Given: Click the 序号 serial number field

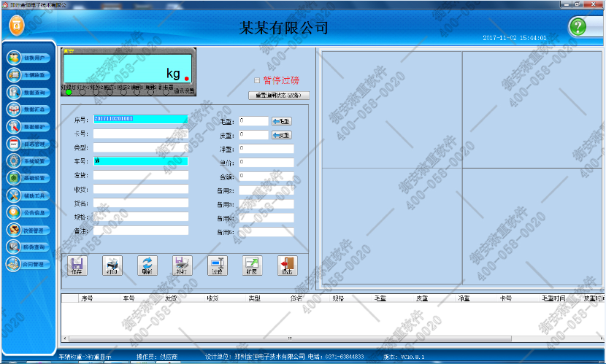Looking at the screenshot, I should click(141, 119).
